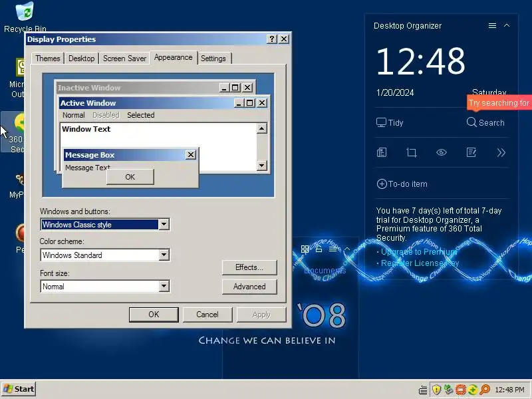The image size is (532, 399).
Task: Open the Microsoft Outlook desktop icon
Action: point(16,78)
